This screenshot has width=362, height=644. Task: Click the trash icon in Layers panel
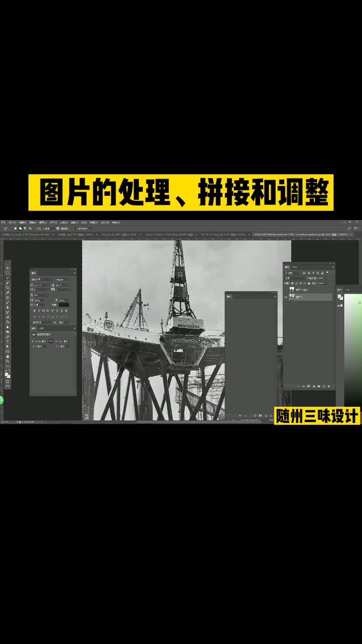[x=329, y=386]
